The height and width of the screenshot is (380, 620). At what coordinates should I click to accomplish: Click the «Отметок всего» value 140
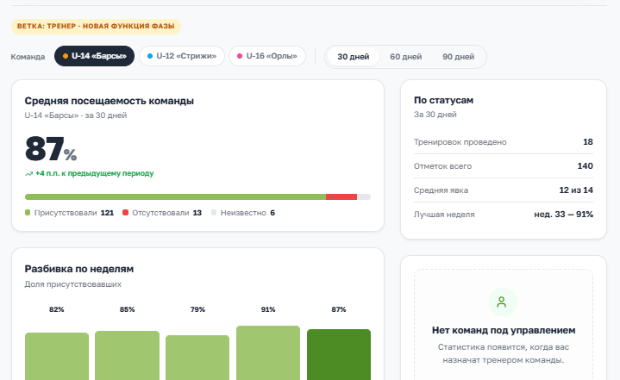point(585,166)
